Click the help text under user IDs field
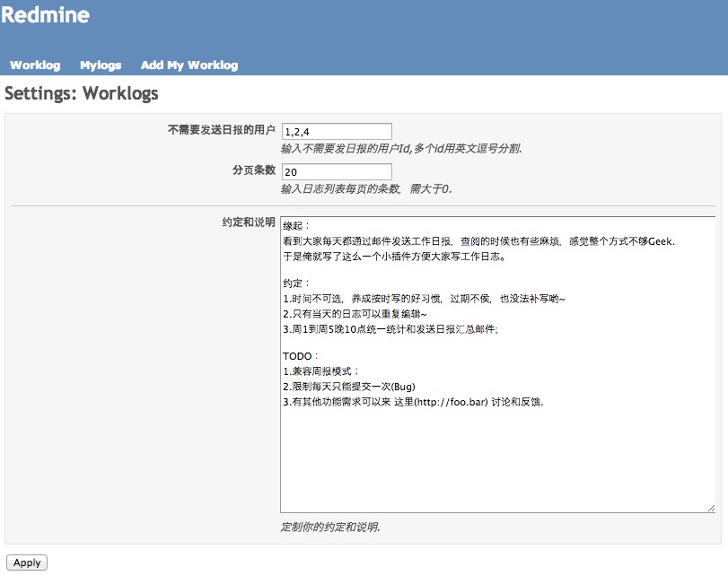The image size is (728, 584). click(x=401, y=148)
